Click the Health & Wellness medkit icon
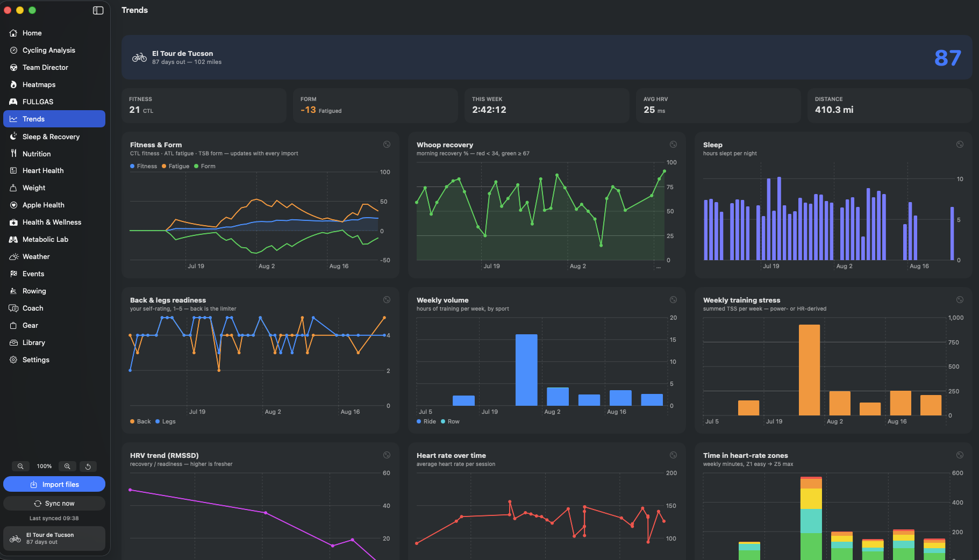 click(13, 222)
